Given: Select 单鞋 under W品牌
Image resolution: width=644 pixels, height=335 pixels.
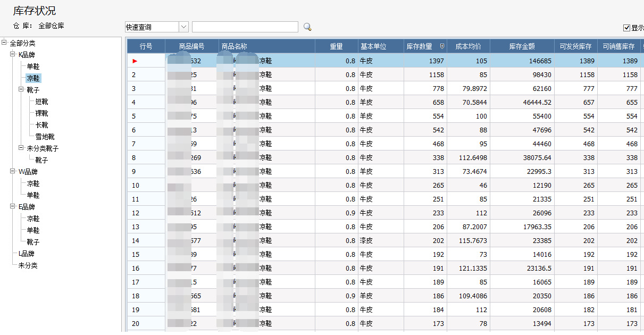Looking at the screenshot, I should coord(33,195).
